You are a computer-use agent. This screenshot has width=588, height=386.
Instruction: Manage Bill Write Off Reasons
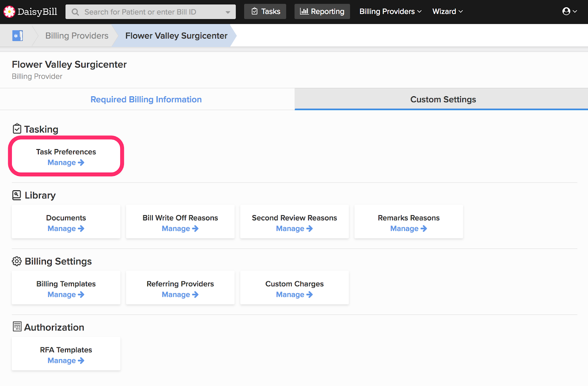[x=180, y=228]
